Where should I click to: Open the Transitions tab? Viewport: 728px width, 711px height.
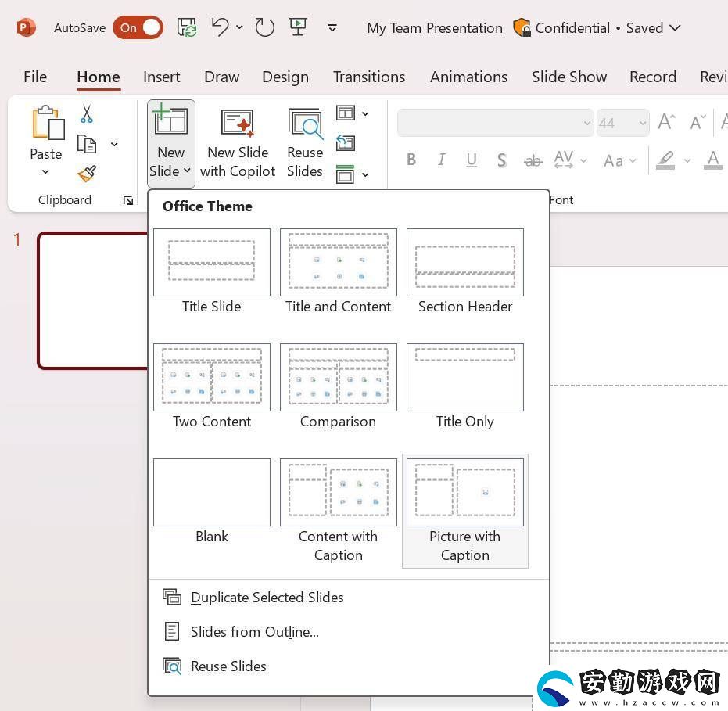(x=369, y=77)
